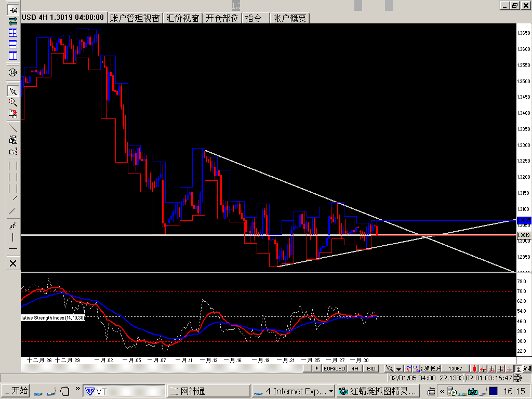Toggle the pressed vertical-bar scale icon
Screen dimensions: 532x399
click(x=518, y=368)
